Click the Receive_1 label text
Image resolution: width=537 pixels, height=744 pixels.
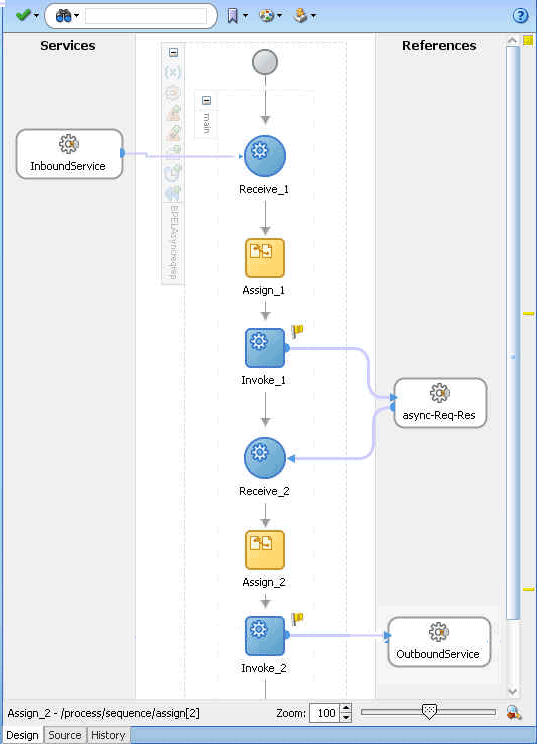tap(264, 189)
